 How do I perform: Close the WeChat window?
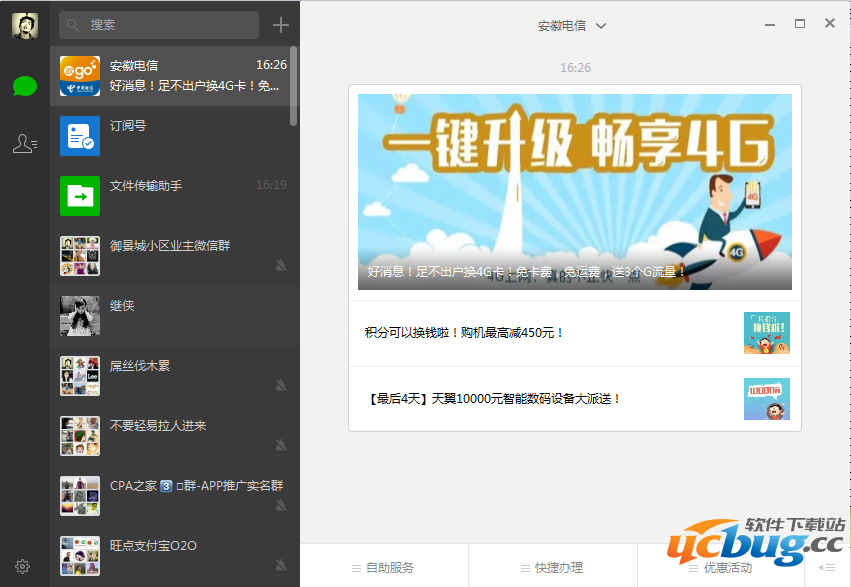tap(830, 23)
